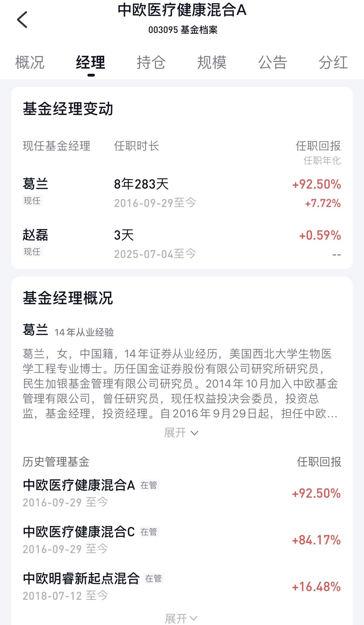
Task: Switch to the 概况 tab
Action: (x=30, y=62)
